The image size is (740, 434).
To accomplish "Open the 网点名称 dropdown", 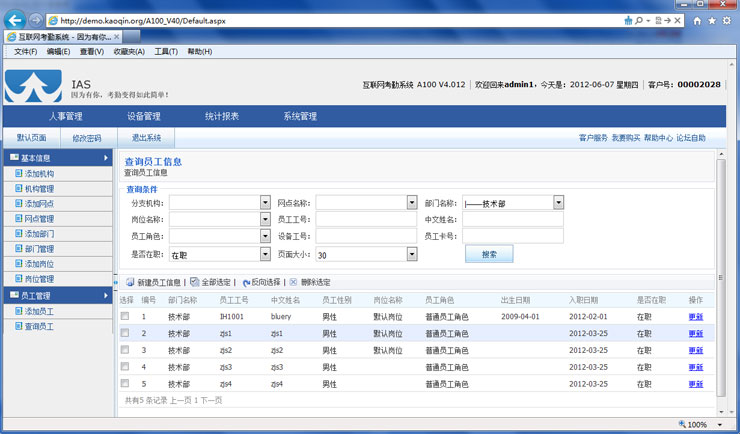I will 412,203.
